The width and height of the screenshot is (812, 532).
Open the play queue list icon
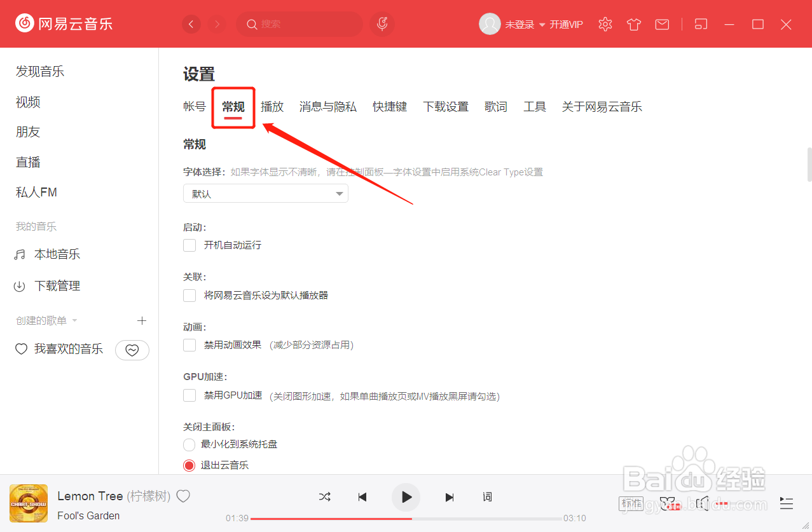coord(786,503)
